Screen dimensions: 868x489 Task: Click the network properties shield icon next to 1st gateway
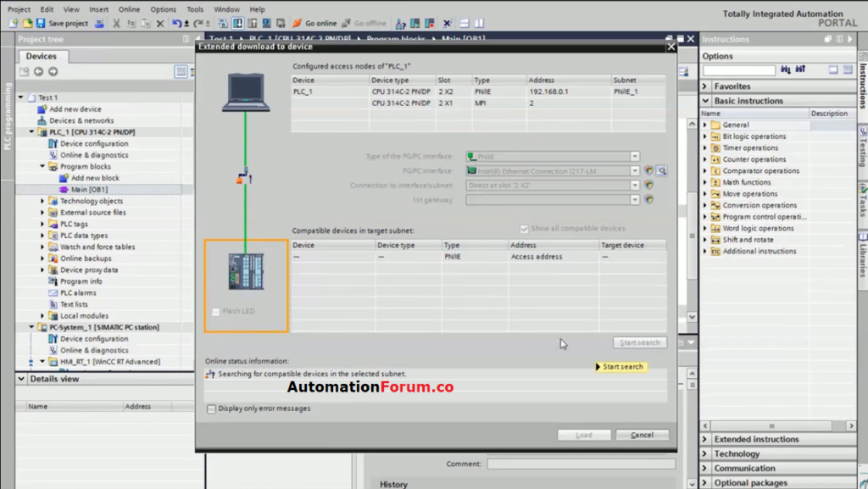click(x=648, y=199)
